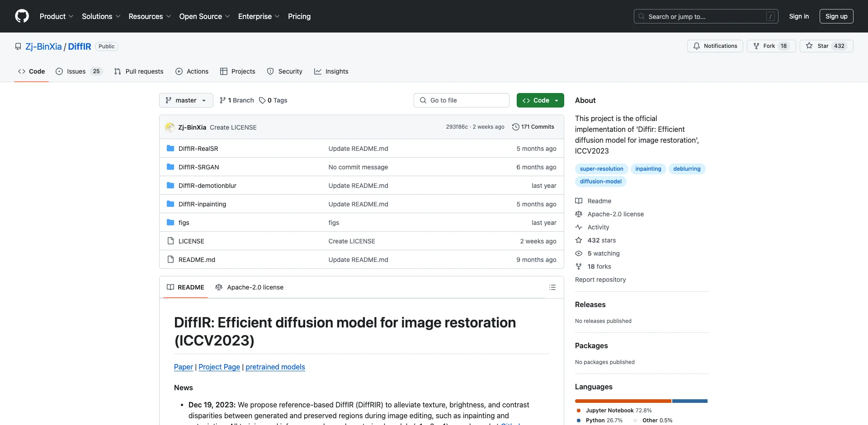Screen dimensions: 868x425
Task: Click the figs folder icon
Action: (x=170, y=223)
